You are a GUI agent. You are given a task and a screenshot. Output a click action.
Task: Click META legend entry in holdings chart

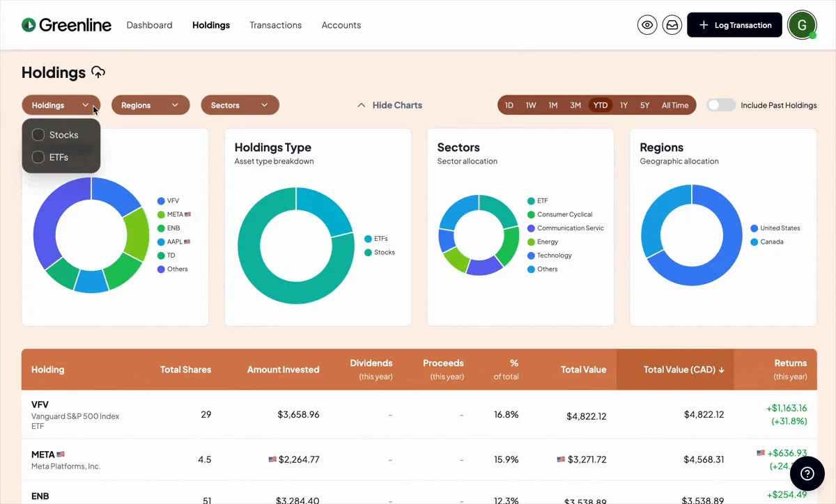174,214
